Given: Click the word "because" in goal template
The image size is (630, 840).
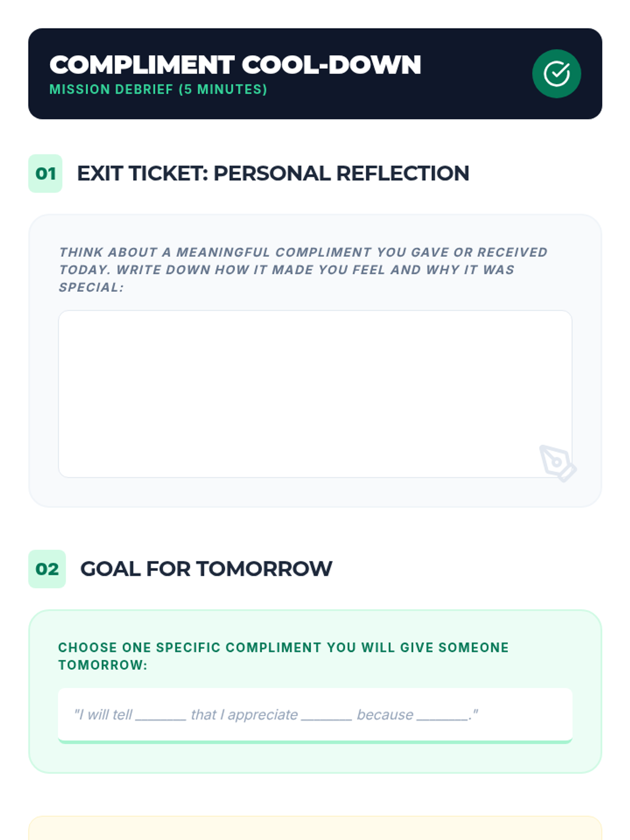Looking at the screenshot, I should (385, 715).
